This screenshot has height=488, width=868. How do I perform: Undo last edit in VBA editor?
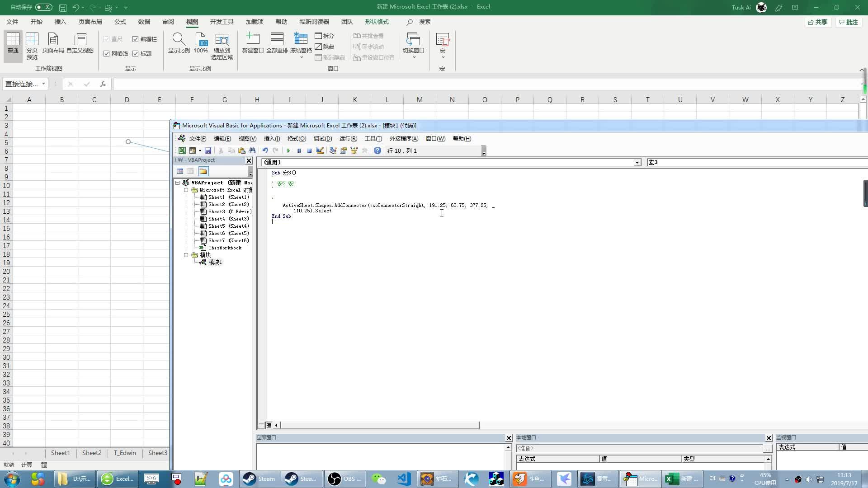tap(265, 150)
